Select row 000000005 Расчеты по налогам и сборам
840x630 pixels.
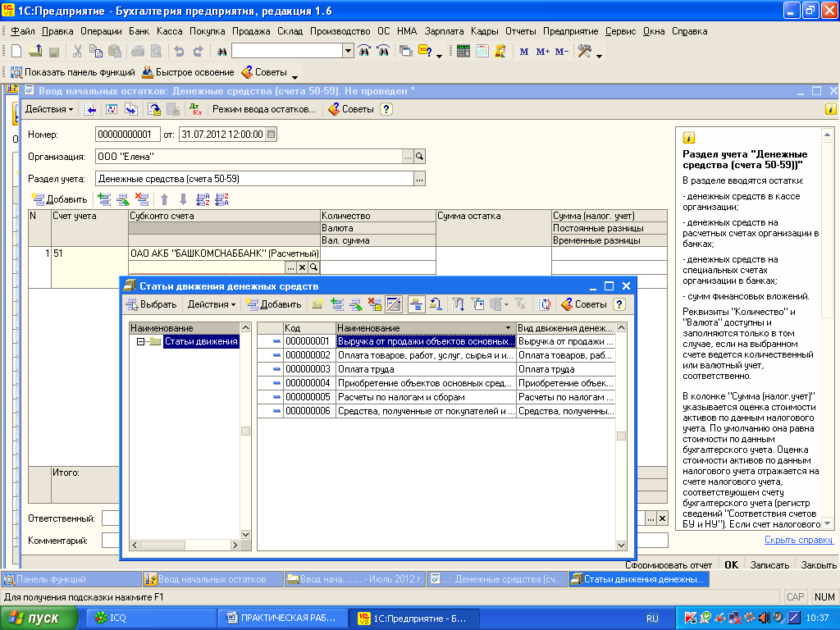pyautogui.click(x=436, y=397)
